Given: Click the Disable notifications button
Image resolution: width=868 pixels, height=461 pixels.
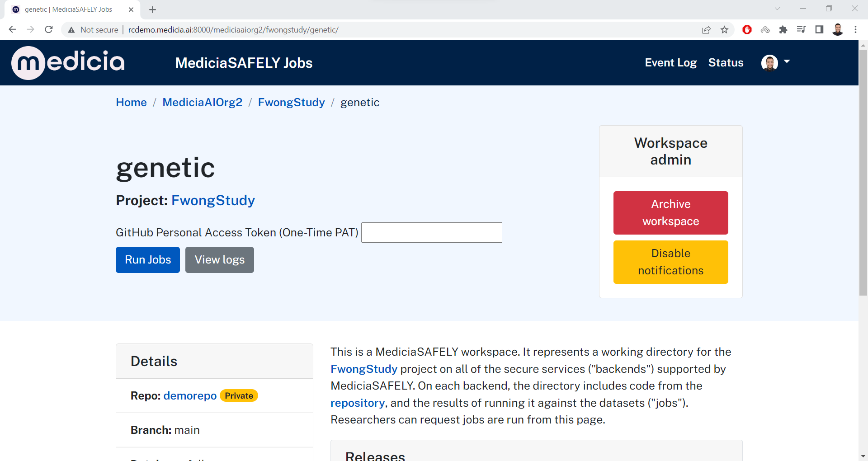Looking at the screenshot, I should [670, 262].
